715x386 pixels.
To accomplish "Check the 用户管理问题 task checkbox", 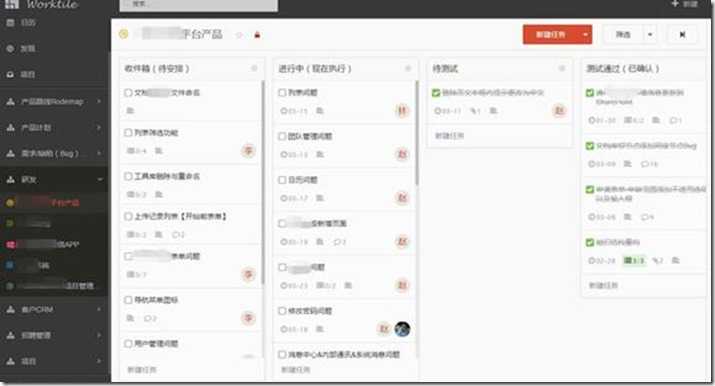I will (x=128, y=344).
